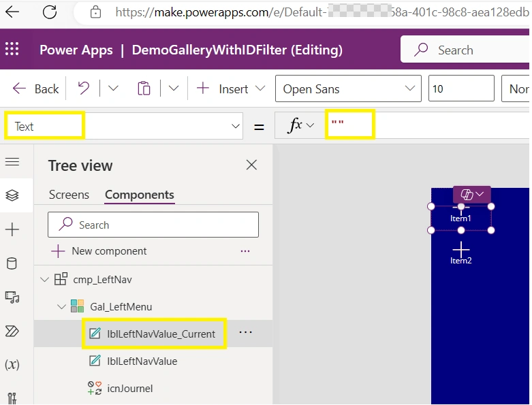Open the Media pane icon
Viewport: 532px width, 405px height.
(12, 297)
